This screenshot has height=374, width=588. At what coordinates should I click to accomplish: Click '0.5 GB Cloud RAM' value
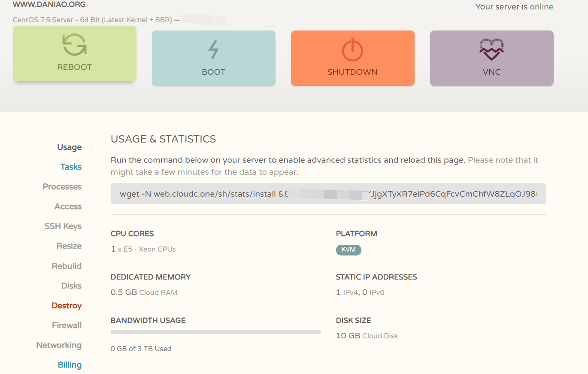click(x=144, y=292)
